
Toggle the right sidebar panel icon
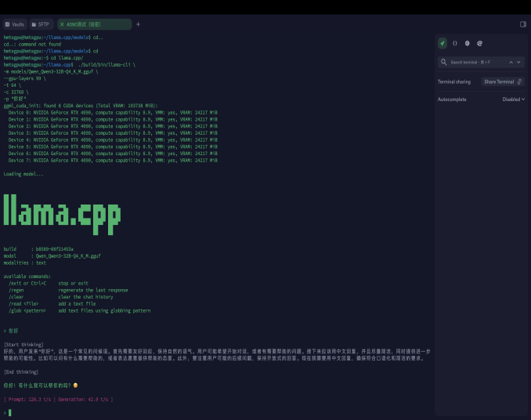click(x=523, y=24)
